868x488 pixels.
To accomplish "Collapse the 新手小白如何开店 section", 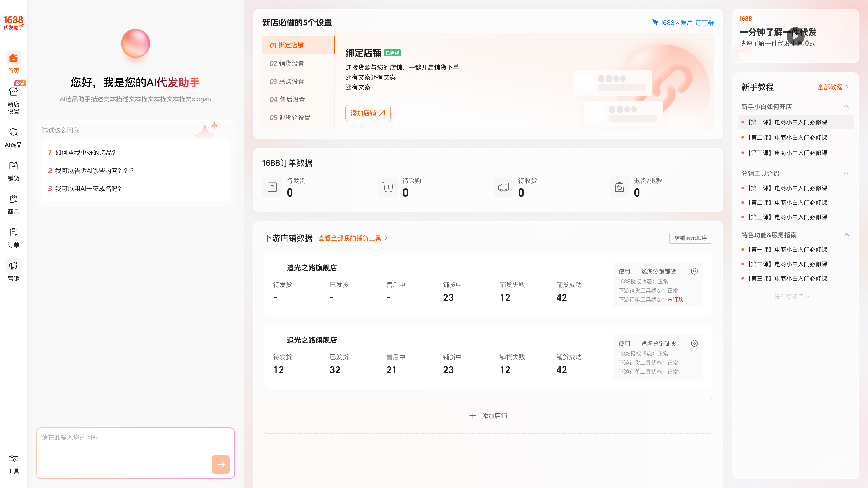I will pyautogui.click(x=846, y=106).
